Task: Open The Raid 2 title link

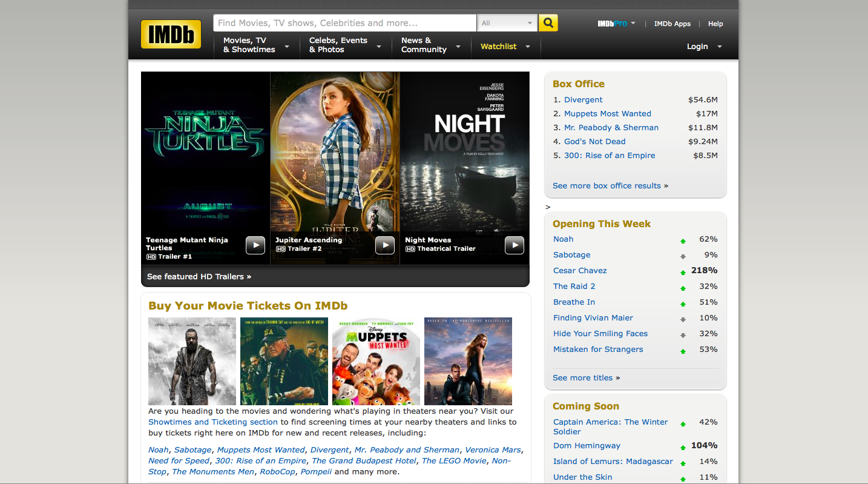Action: click(x=574, y=286)
